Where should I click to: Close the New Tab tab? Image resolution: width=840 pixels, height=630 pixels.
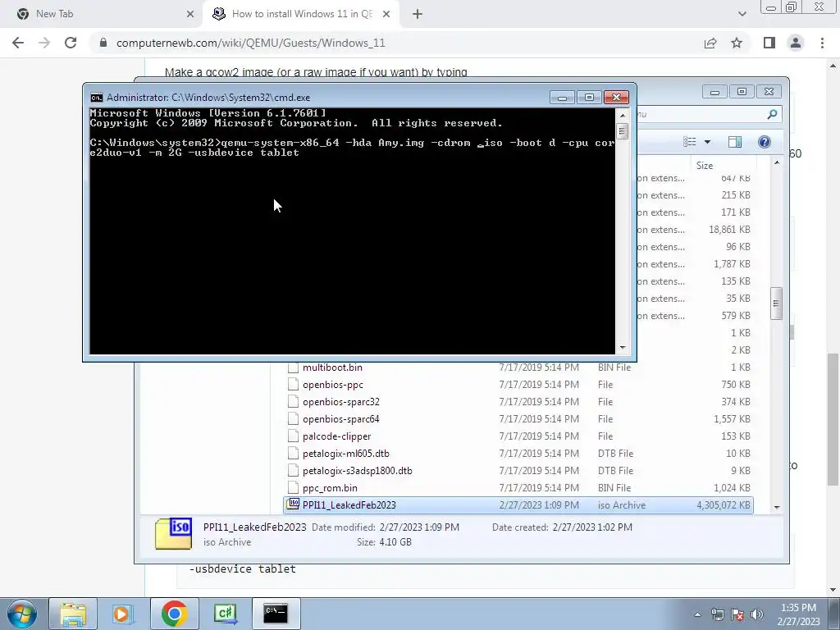tap(190, 14)
